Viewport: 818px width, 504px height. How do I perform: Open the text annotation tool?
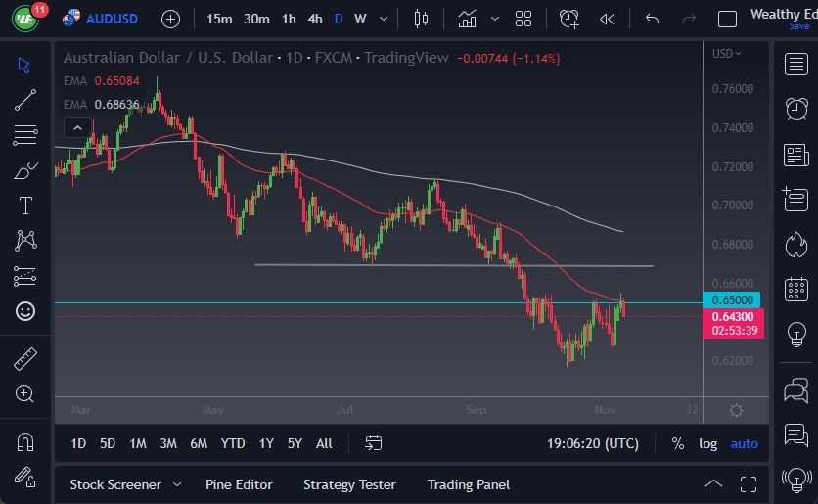pos(25,206)
